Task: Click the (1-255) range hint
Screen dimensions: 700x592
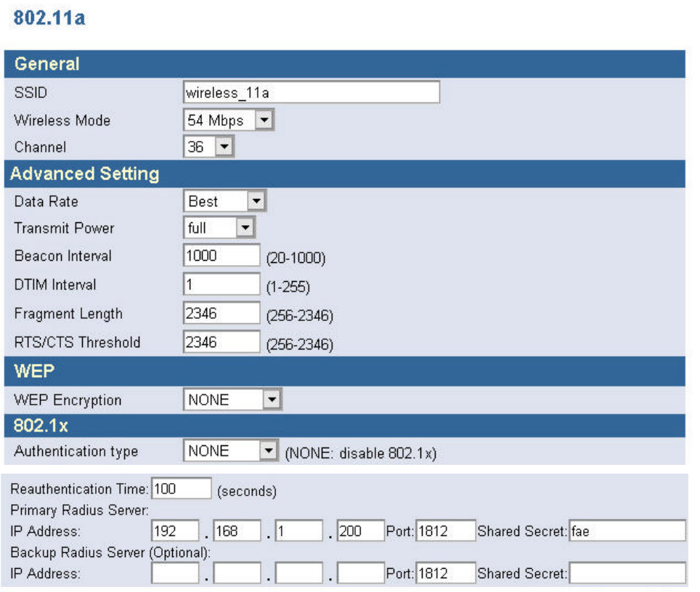Action: tap(288, 287)
